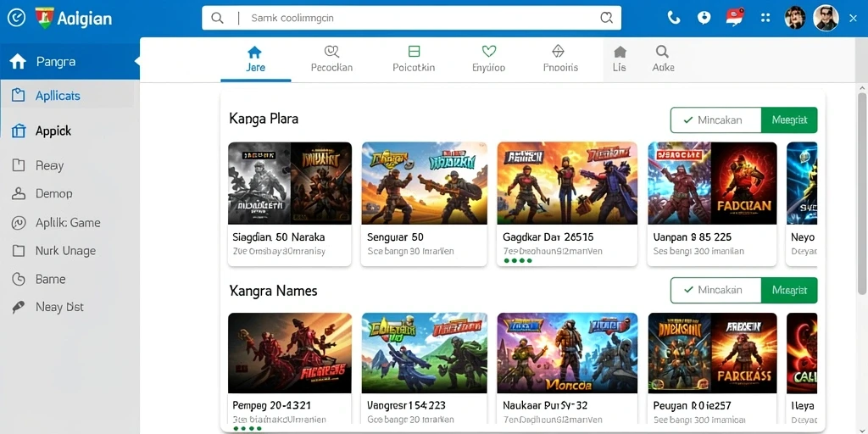This screenshot has width=868, height=434.
Task: Click the magnifier icon in search bar
Action: (x=218, y=19)
